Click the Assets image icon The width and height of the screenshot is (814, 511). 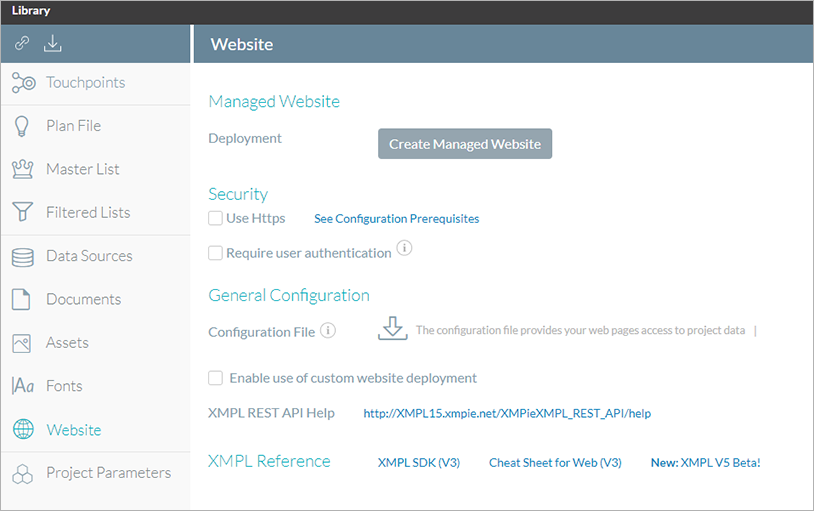click(x=21, y=343)
